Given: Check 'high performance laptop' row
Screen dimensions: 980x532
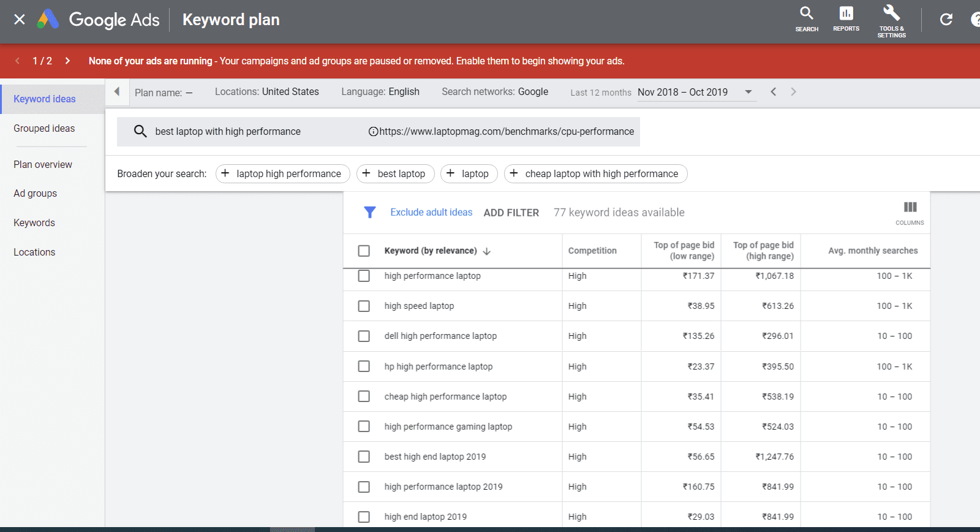Looking at the screenshot, I should click(364, 276).
